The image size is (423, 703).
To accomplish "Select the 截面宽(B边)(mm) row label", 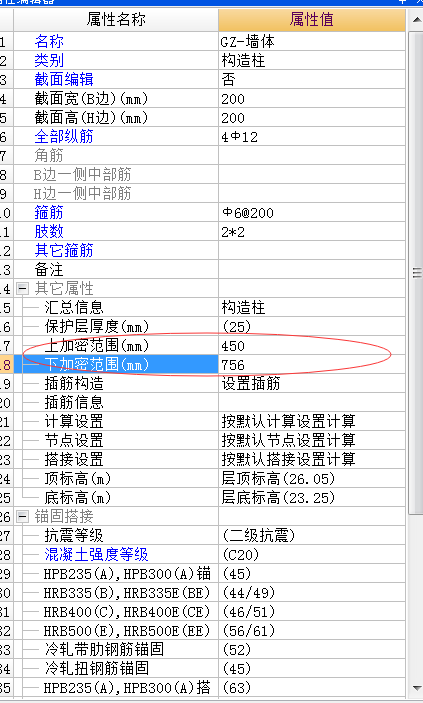I will tap(92, 98).
